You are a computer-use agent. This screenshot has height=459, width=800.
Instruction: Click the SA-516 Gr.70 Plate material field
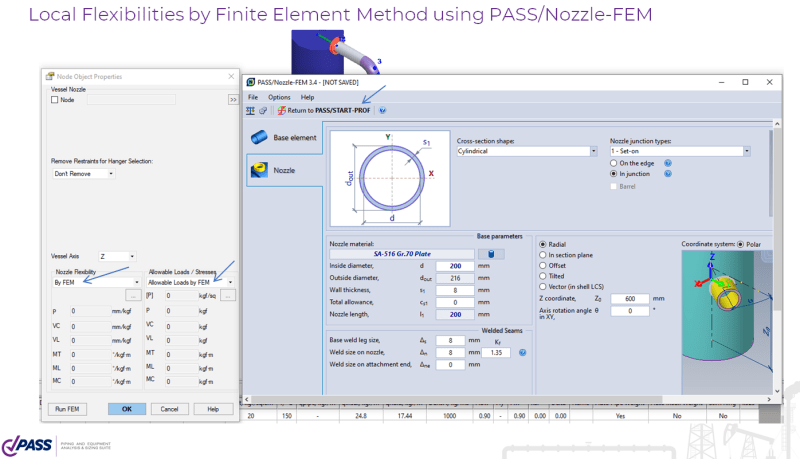tap(402, 254)
